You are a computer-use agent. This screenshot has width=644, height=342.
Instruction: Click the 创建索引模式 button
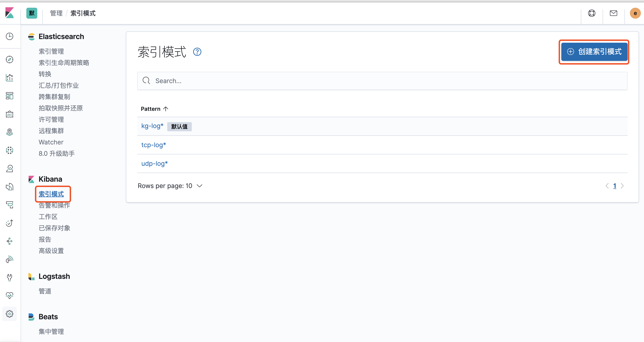[594, 52]
